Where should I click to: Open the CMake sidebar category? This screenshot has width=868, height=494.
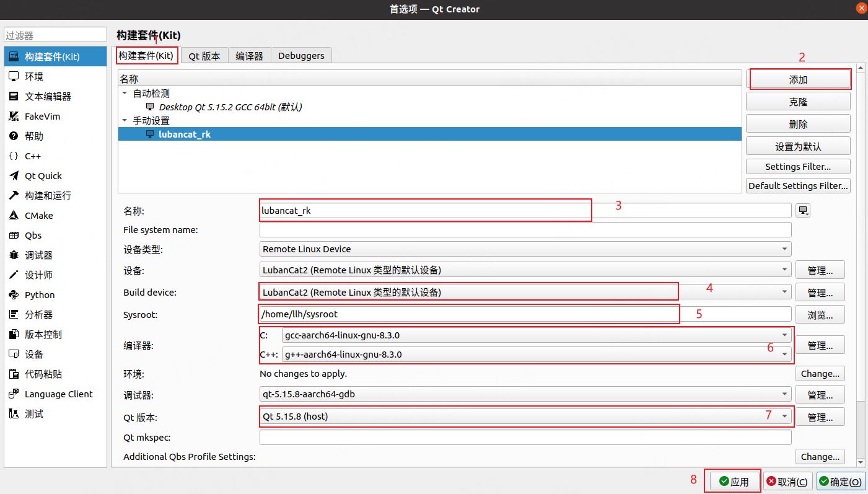pos(55,216)
